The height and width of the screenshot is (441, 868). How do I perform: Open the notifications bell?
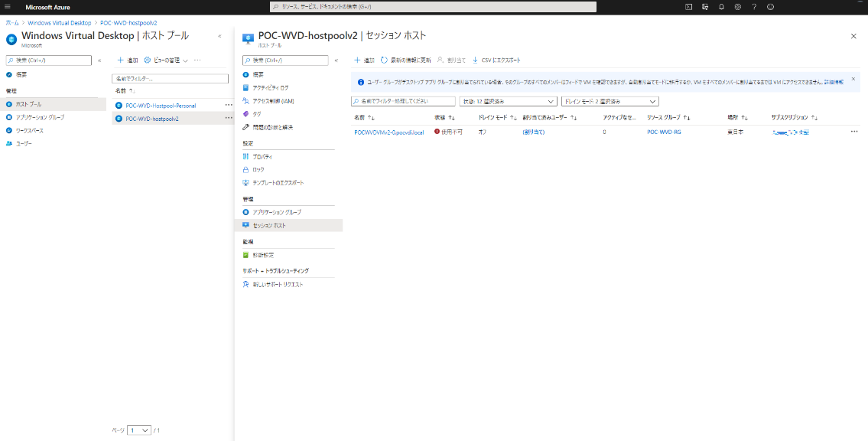click(x=721, y=7)
